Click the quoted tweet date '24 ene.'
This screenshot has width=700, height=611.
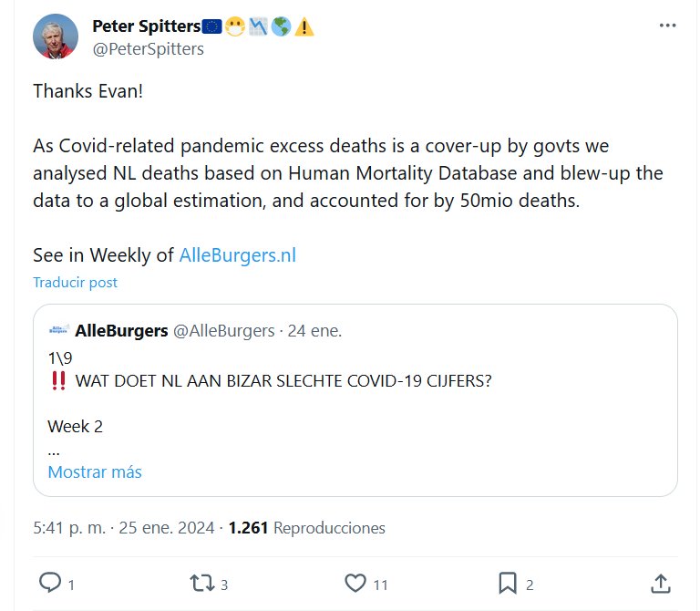[x=314, y=330]
